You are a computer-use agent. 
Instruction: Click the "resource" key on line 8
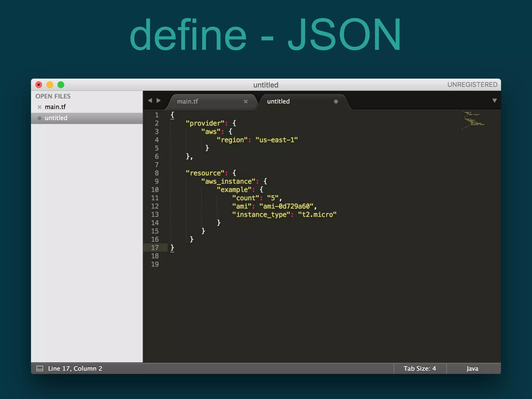point(205,173)
